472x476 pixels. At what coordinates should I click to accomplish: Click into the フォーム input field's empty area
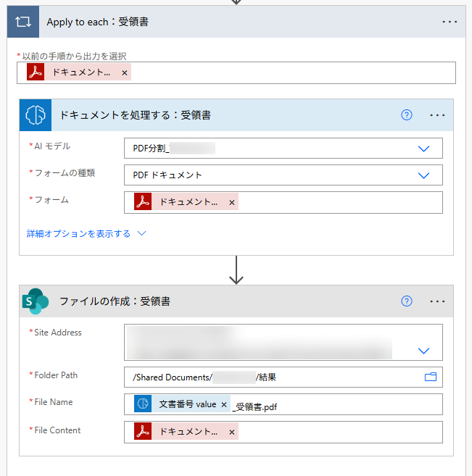pyautogui.click(x=340, y=202)
